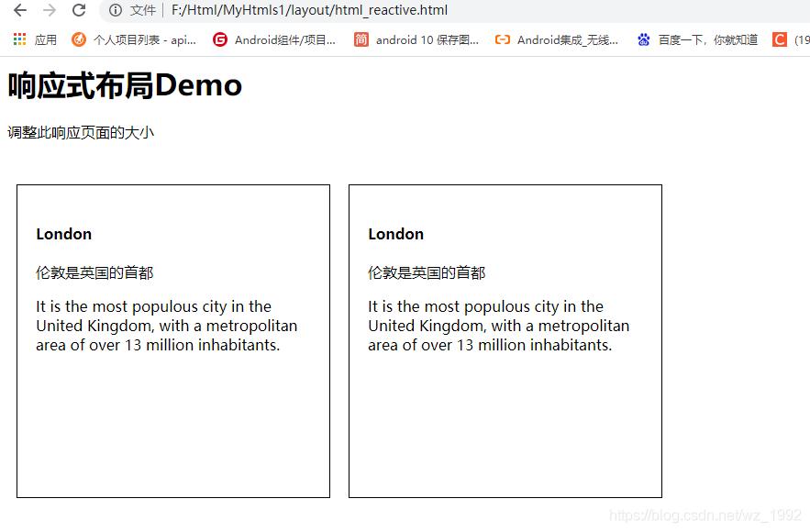Click the text 调整此响应页面的大小
Viewport: 810px width, 532px height.
(x=81, y=133)
